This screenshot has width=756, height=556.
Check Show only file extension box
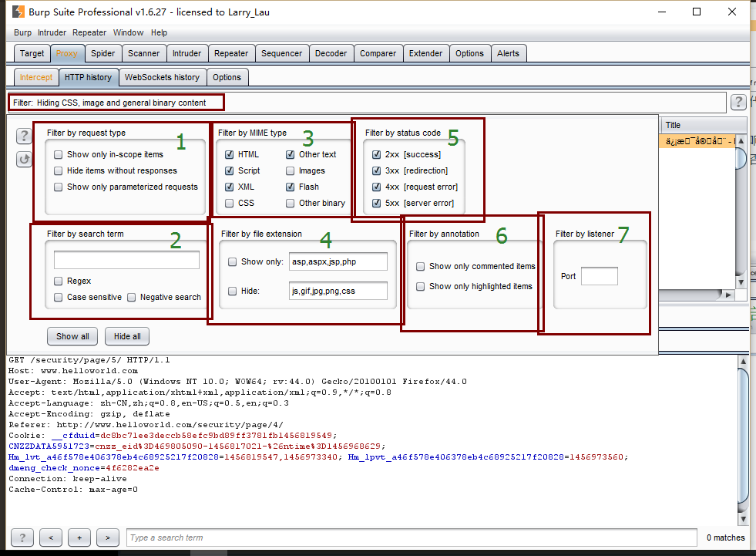[x=233, y=261]
